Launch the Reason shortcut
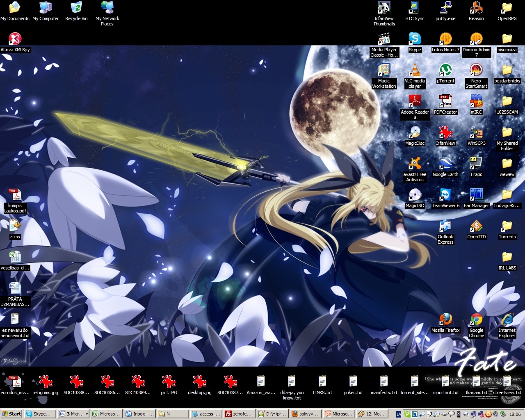The height and width of the screenshot is (420, 525). coord(476,11)
